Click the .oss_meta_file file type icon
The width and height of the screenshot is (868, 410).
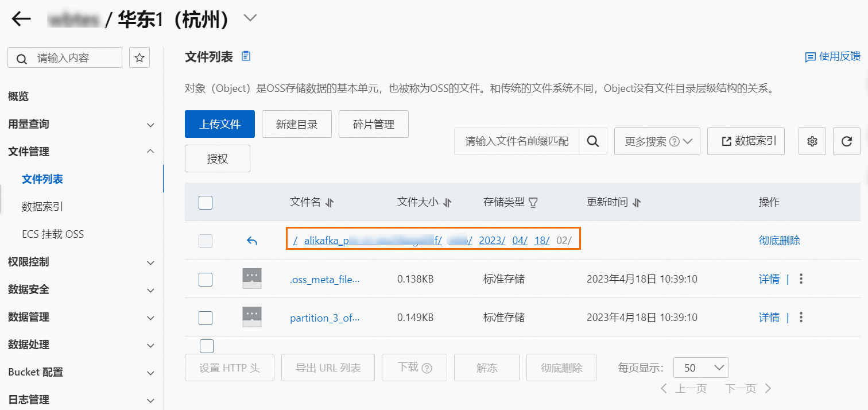[252, 279]
